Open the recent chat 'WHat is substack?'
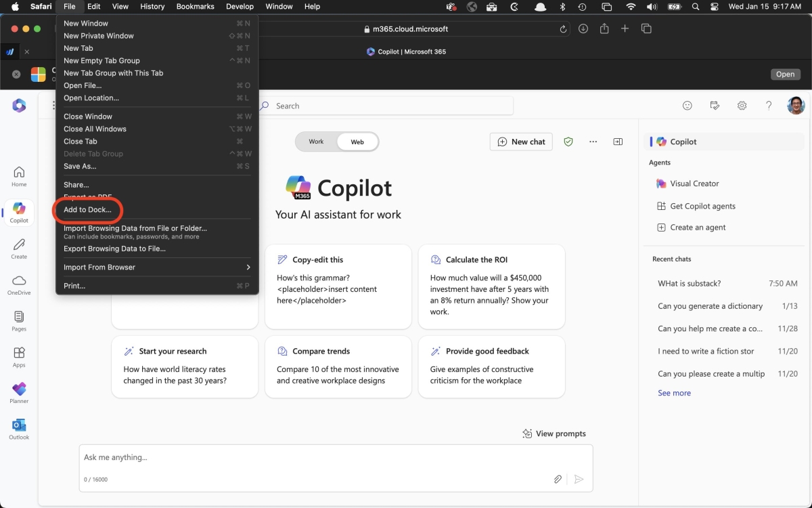The width and height of the screenshot is (812, 508). (727, 284)
